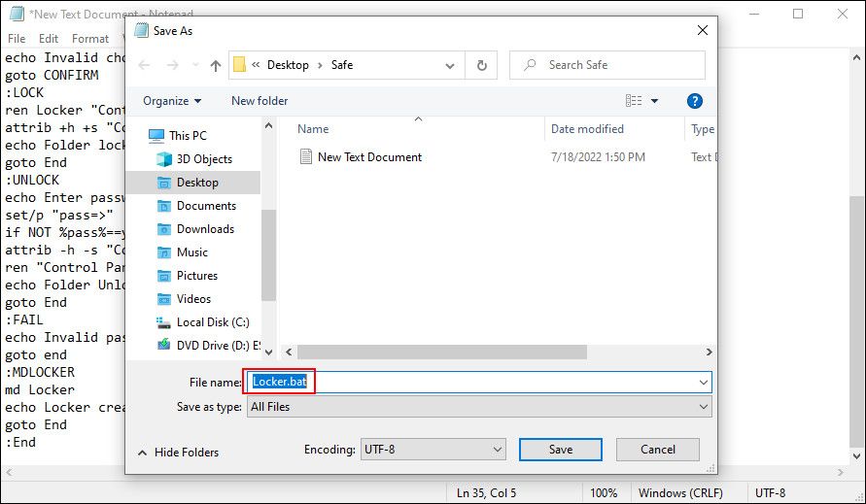
Task: Change the view layout icon
Action: (634, 100)
